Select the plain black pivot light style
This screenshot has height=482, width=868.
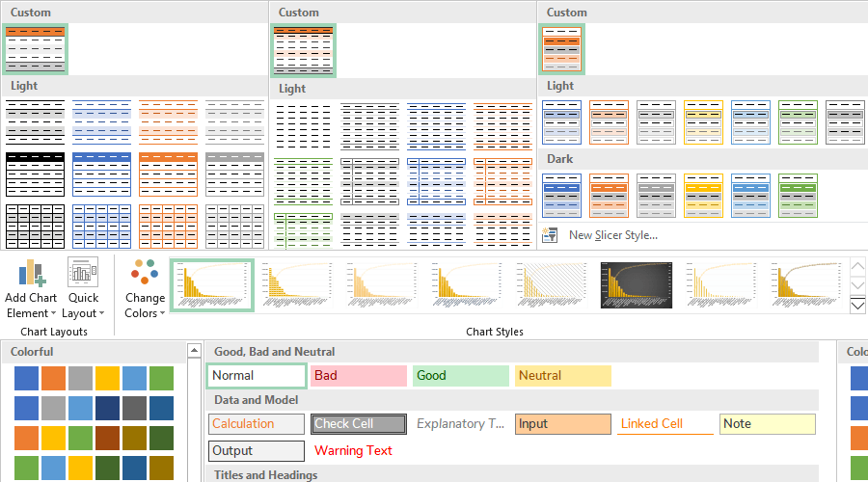tap(304, 126)
